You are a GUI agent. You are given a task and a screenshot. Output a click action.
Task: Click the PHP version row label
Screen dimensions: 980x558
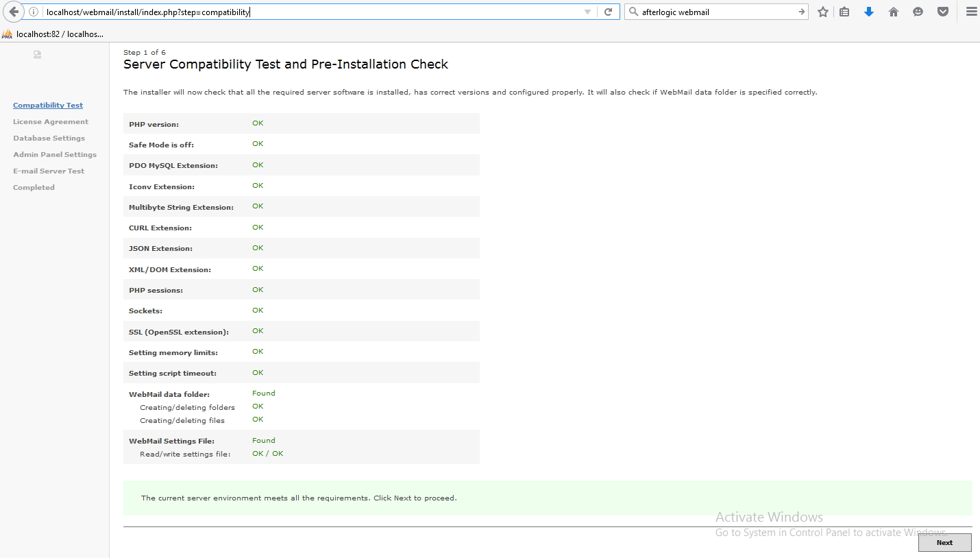pos(154,124)
